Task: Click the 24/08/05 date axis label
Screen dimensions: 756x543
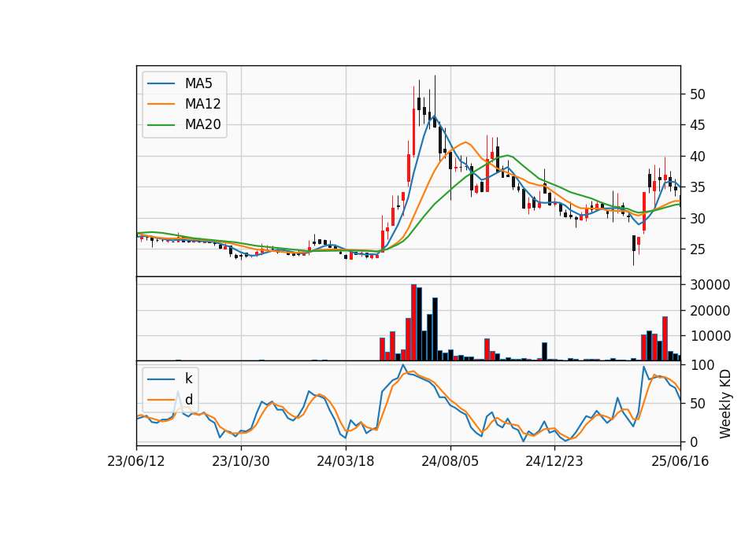Action: click(450, 461)
